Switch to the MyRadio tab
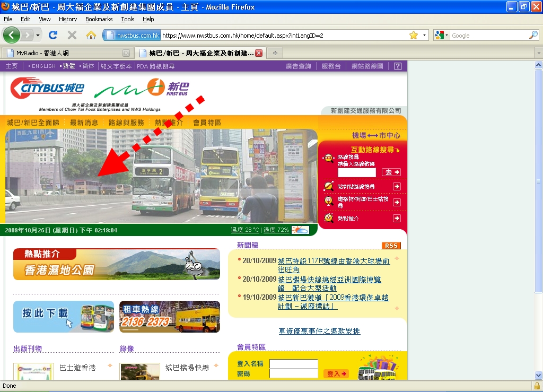The height and width of the screenshot is (392, 543). coord(67,53)
